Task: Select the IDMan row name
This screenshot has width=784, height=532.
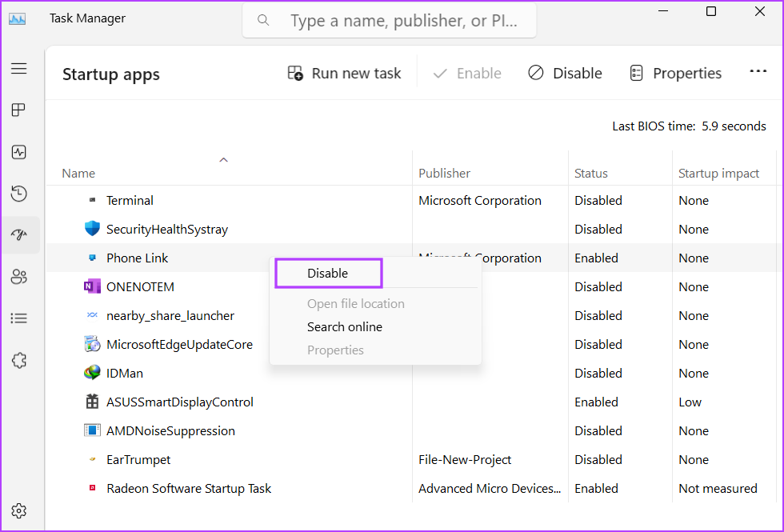Action: pos(125,374)
